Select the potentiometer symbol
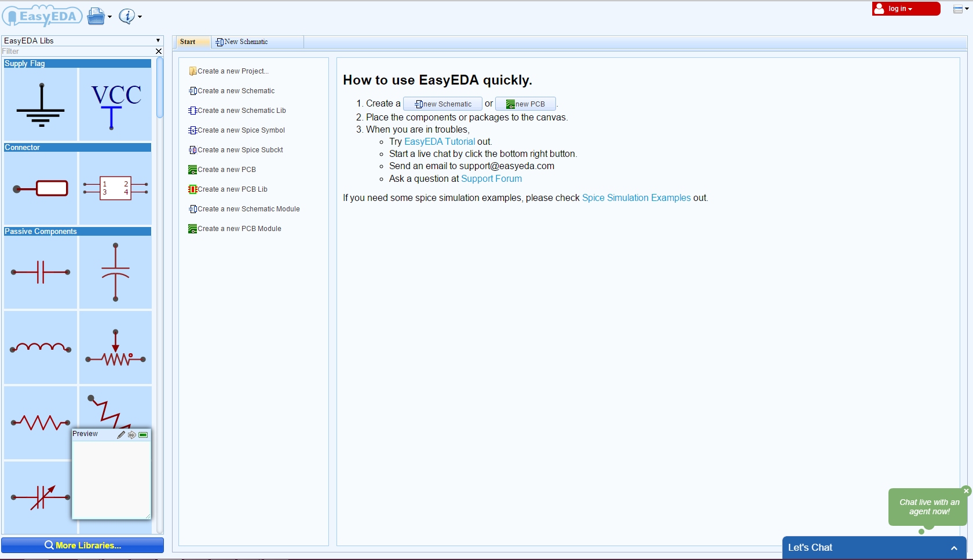 [x=115, y=347]
